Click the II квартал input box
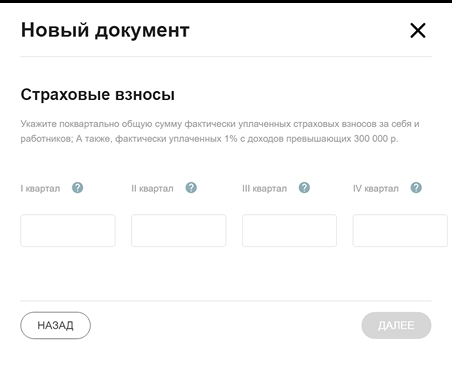 point(179,231)
